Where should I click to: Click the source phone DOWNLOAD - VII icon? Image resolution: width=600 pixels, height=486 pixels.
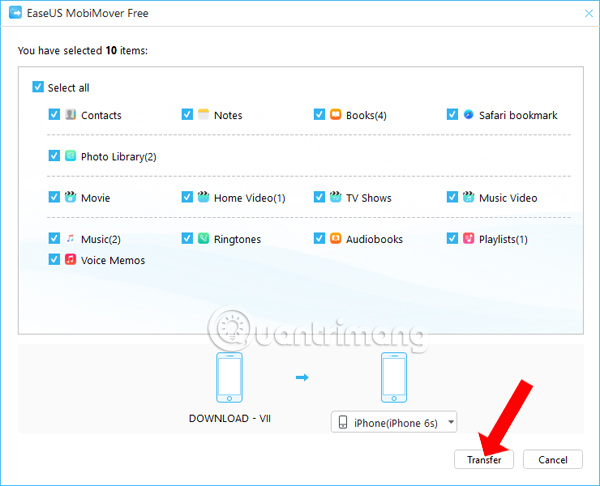pos(229,377)
